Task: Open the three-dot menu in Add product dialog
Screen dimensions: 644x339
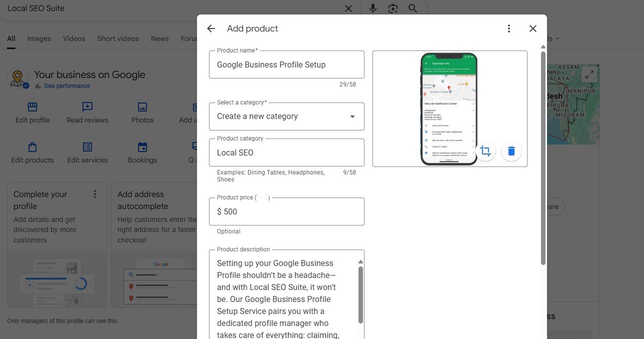Action: click(509, 28)
